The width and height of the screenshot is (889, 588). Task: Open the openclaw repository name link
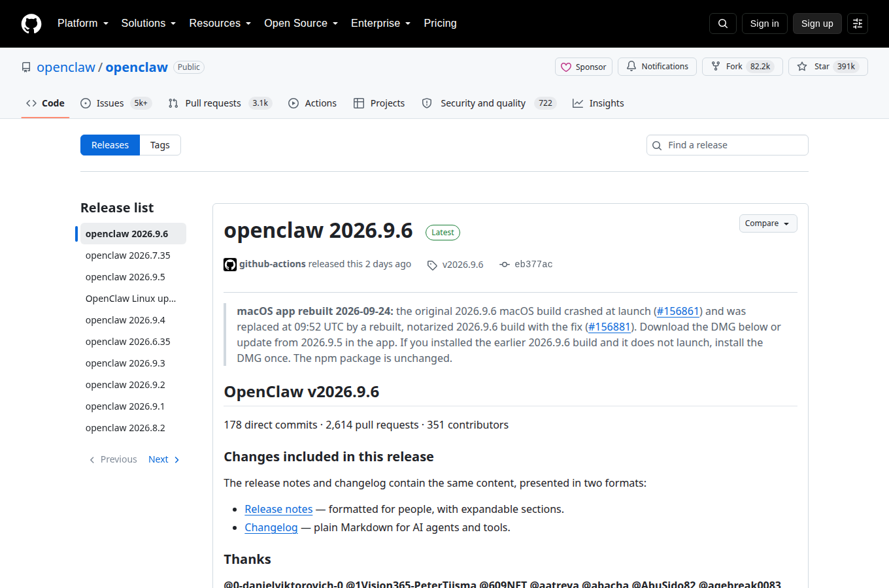point(137,67)
